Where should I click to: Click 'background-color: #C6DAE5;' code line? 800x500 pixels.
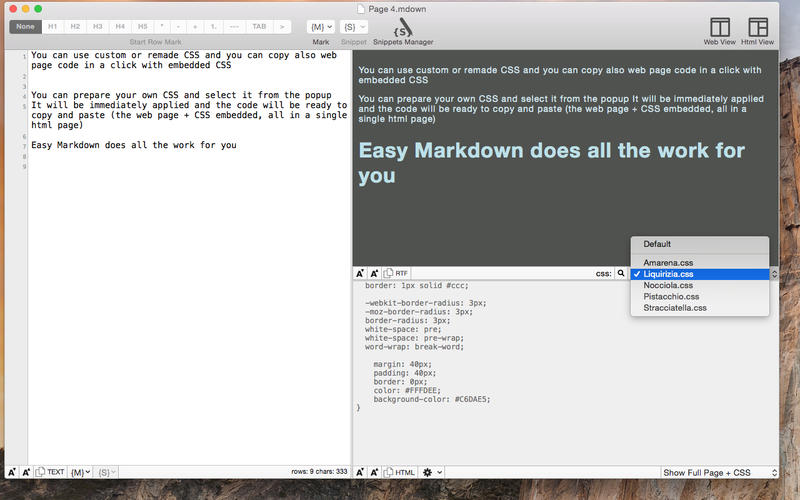[432, 399]
